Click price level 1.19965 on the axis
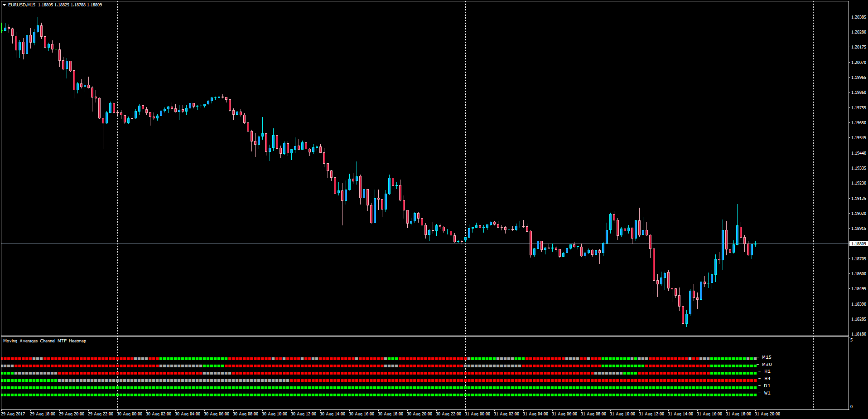 point(859,78)
